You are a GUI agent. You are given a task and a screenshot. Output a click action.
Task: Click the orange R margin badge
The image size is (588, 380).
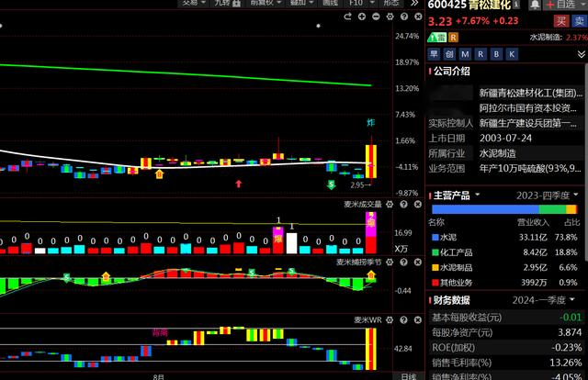453,37
